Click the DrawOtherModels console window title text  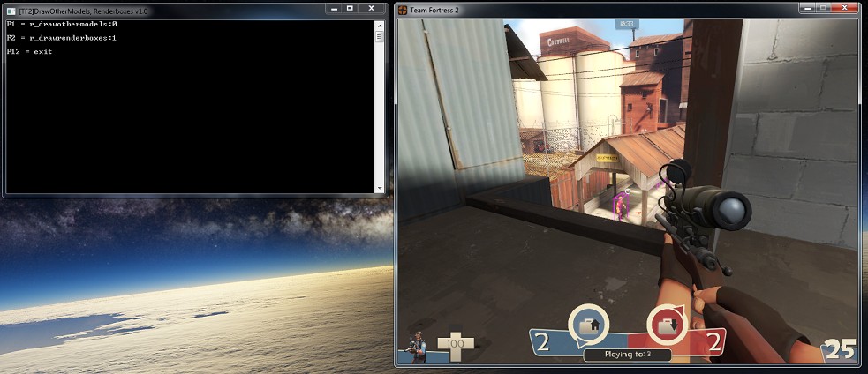[83, 11]
